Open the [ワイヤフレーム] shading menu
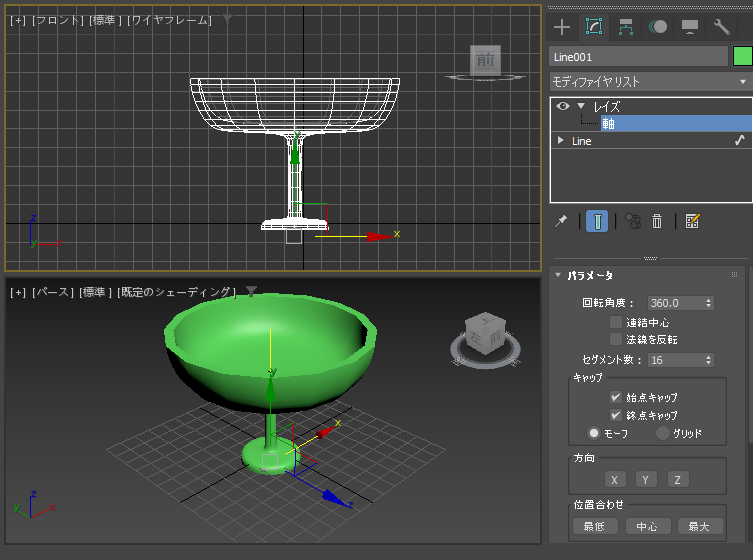The width and height of the screenshot is (753, 560). click(169, 20)
